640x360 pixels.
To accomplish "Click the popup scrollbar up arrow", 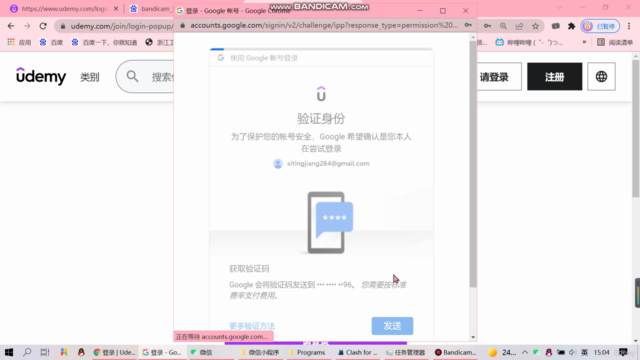I will pyautogui.click(x=473, y=37).
